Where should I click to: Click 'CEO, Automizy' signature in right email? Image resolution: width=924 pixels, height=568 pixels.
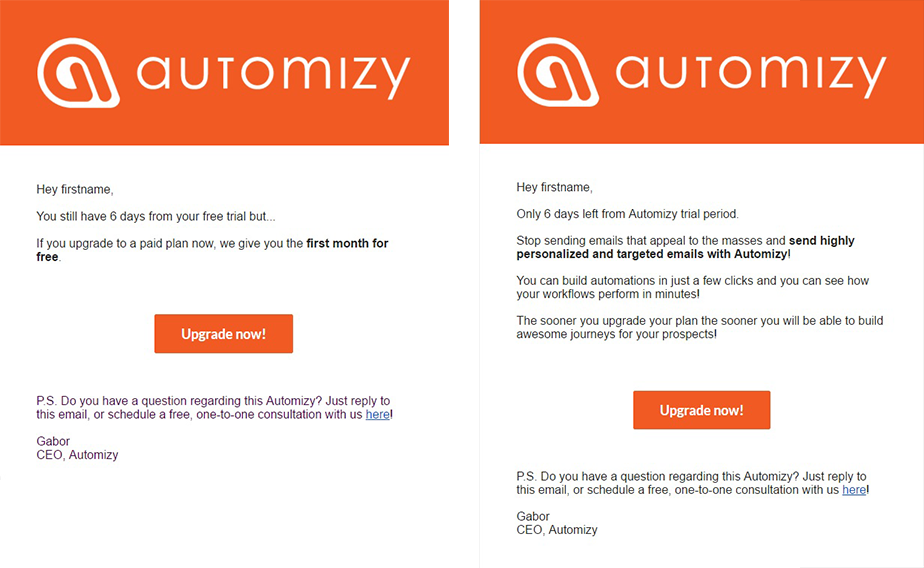(557, 530)
